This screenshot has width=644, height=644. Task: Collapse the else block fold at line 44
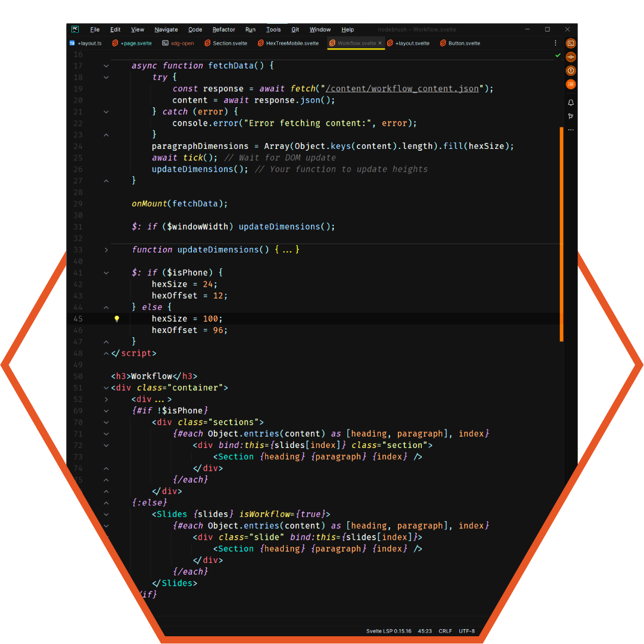coord(106,307)
